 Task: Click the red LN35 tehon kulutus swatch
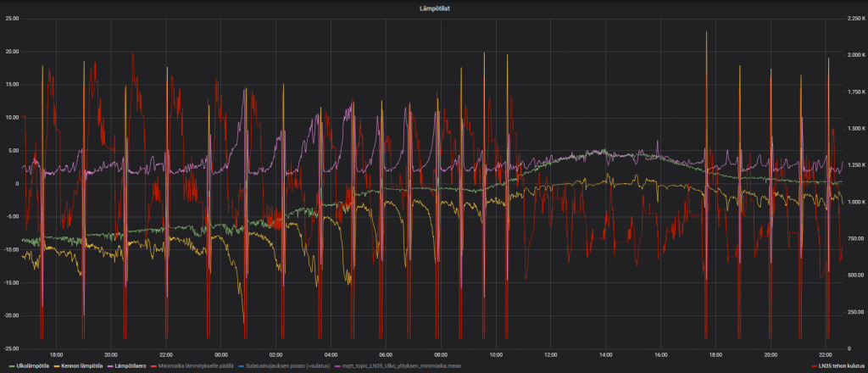814,366
